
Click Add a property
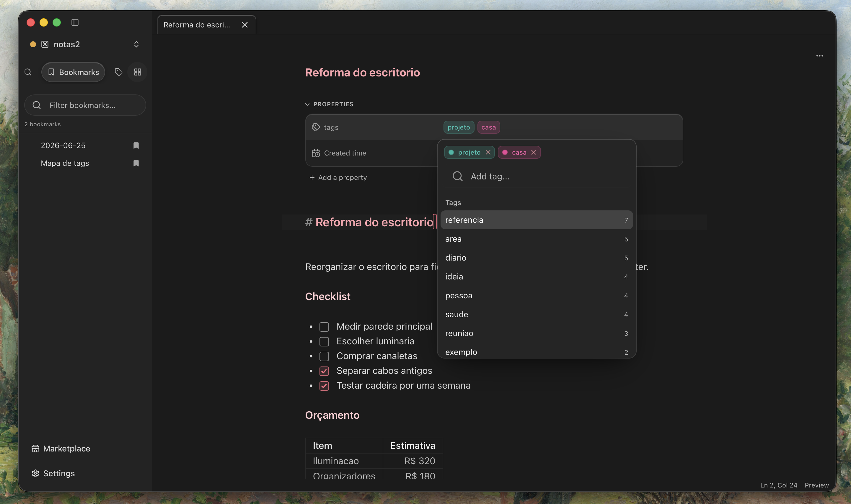click(338, 178)
